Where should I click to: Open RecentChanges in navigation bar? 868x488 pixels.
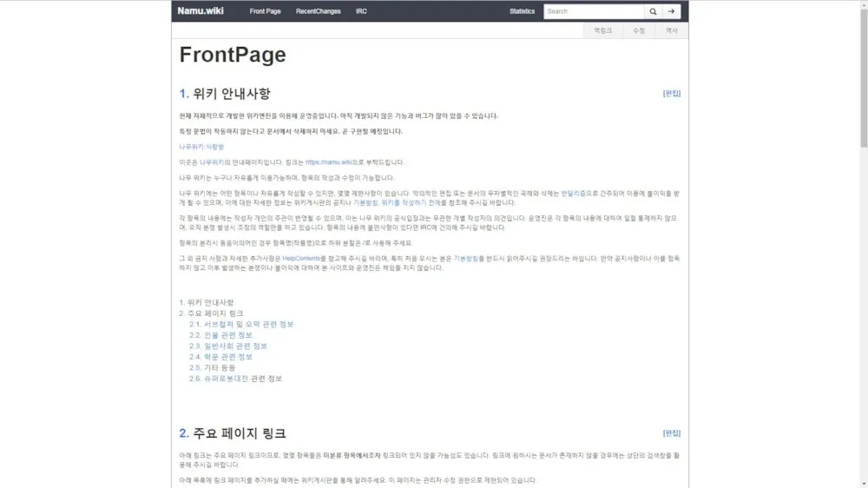(319, 11)
